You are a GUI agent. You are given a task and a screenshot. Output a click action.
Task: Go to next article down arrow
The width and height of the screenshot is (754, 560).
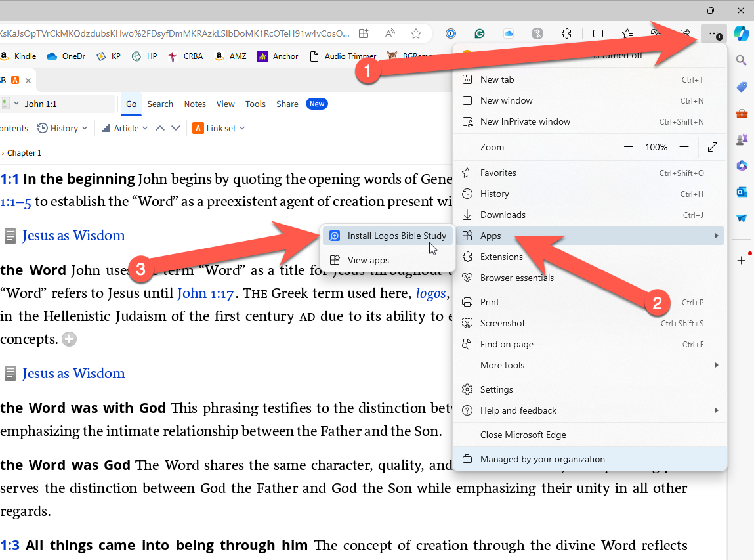[176, 128]
